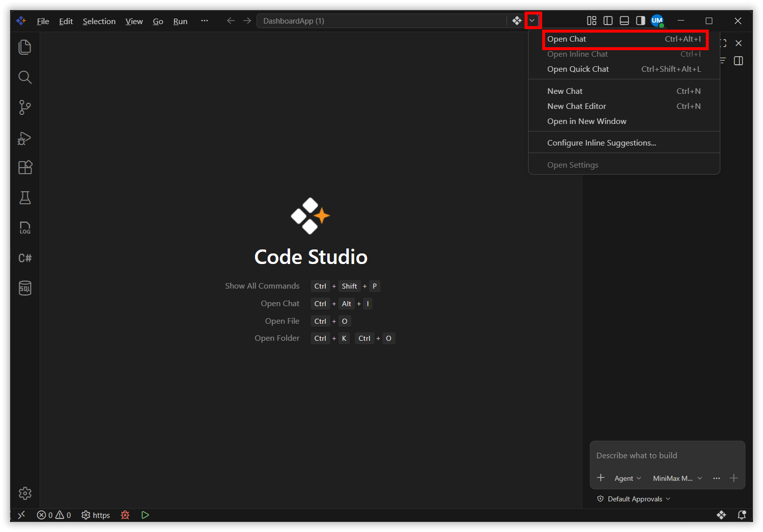Open the Go menu

click(x=158, y=21)
